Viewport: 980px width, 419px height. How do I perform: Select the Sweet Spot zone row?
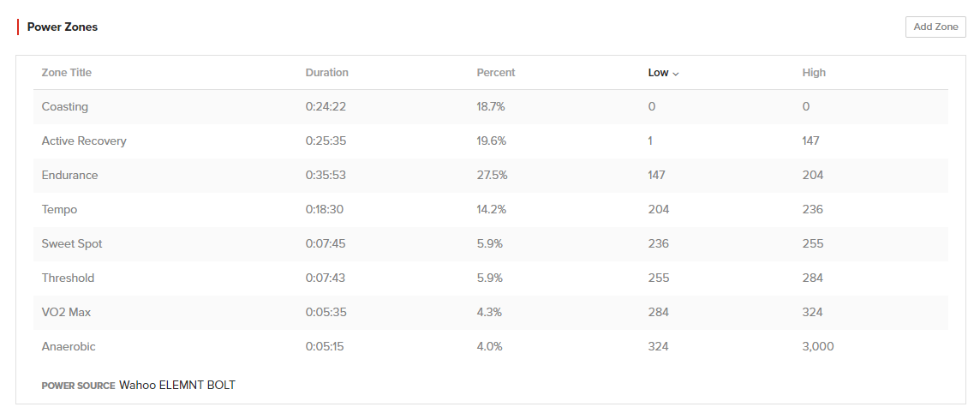[x=491, y=244]
